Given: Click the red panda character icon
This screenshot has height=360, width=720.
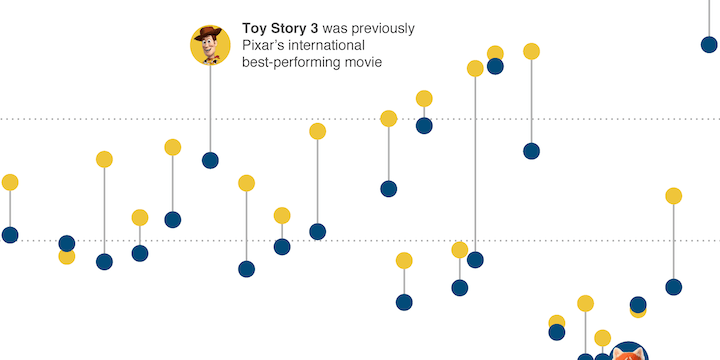Looking at the screenshot, I should click(x=629, y=351).
